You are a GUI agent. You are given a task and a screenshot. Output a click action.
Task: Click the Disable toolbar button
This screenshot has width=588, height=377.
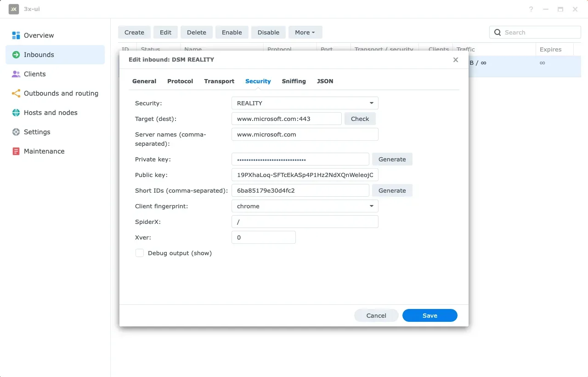(x=268, y=32)
